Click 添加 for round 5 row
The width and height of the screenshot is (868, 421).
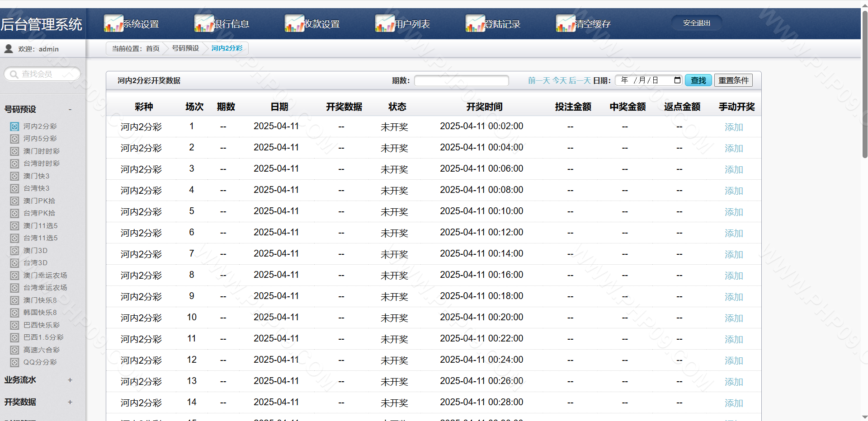733,212
